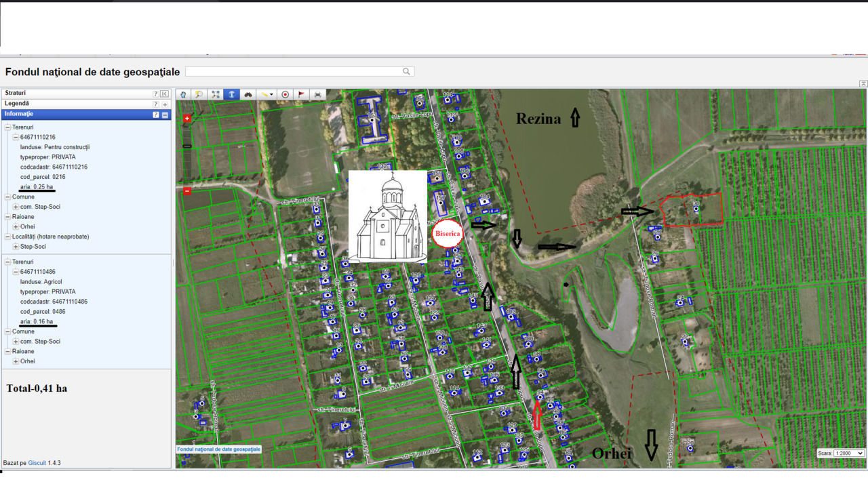The height and width of the screenshot is (488, 868).
Task: Zoom out with red minus button
Action: coord(187,191)
